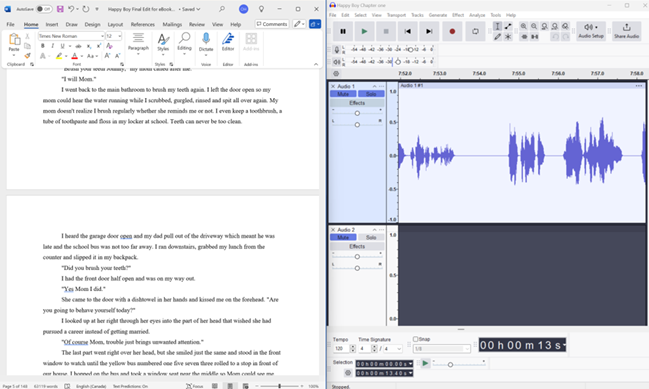Click the Dictate microphone icon
649x389 pixels.
tap(206, 39)
